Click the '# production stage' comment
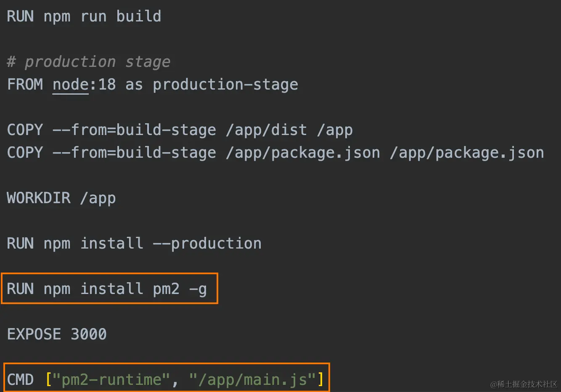 [x=89, y=62]
